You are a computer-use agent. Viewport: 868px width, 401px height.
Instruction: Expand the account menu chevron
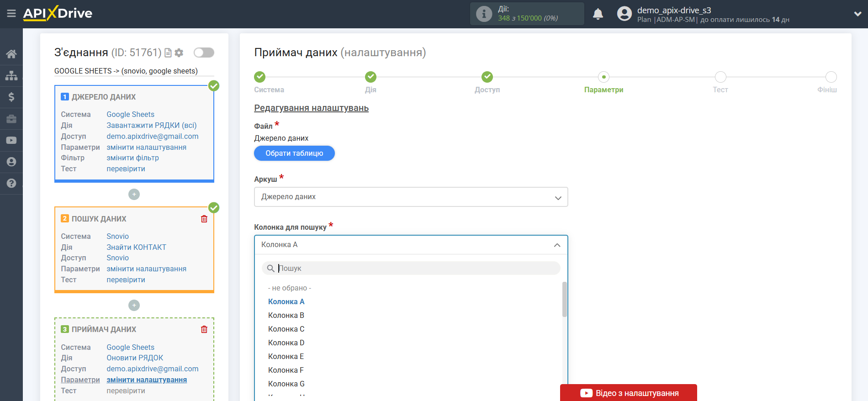coord(857,14)
